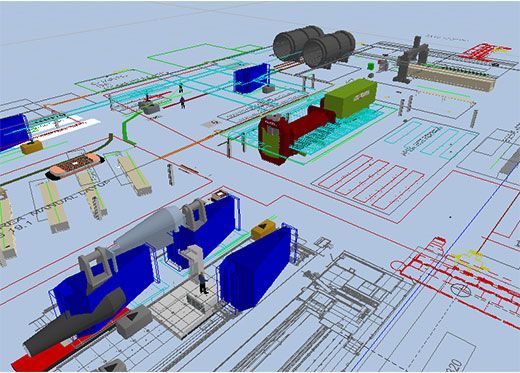Select the orange oval tray object
The image size is (520, 373).
pyautogui.click(x=75, y=166)
